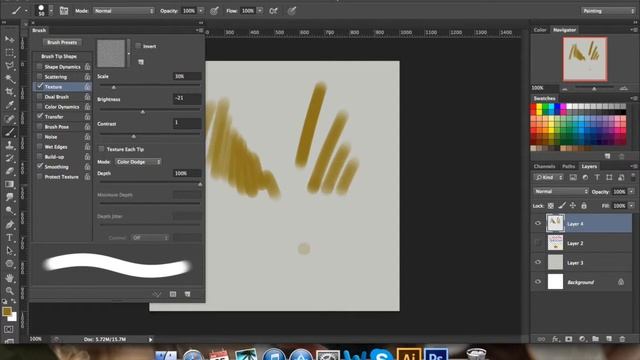The width and height of the screenshot is (640, 360).
Task: Select the Eyedropper tool
Action: coord(9,105)
